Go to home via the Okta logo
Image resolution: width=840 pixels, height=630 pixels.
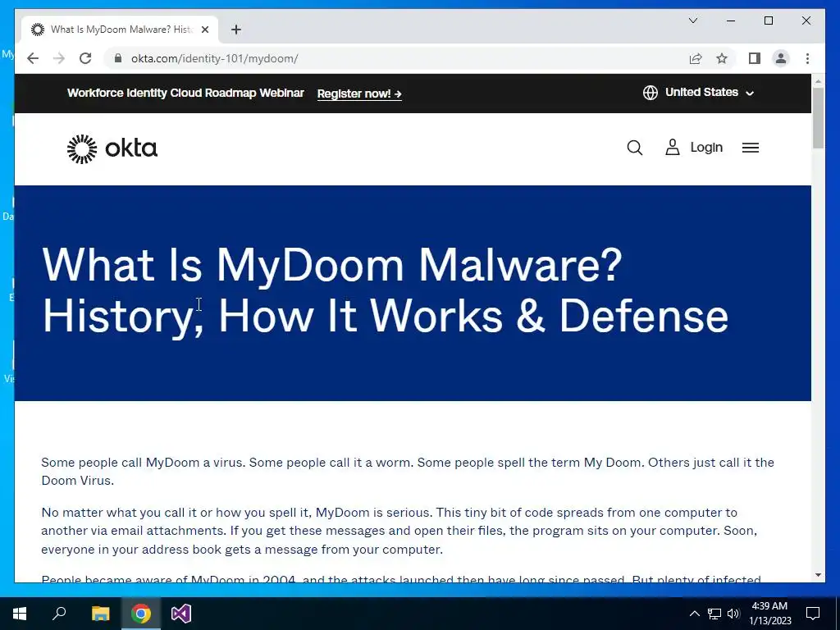point(112,148)
